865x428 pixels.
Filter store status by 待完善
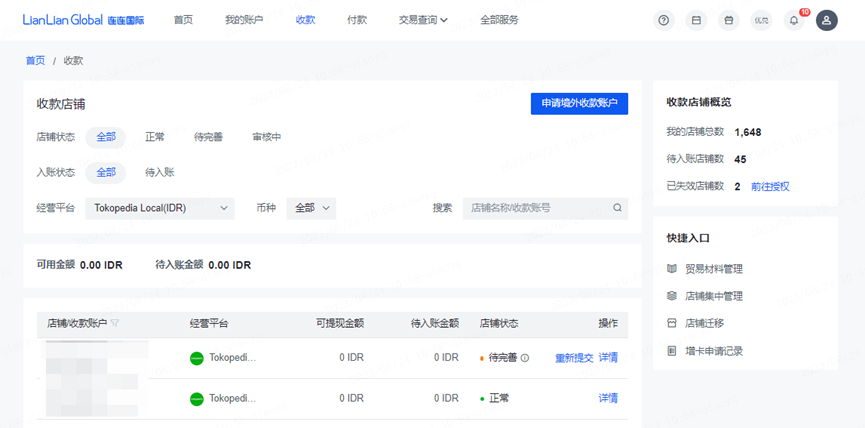(208, 137)
